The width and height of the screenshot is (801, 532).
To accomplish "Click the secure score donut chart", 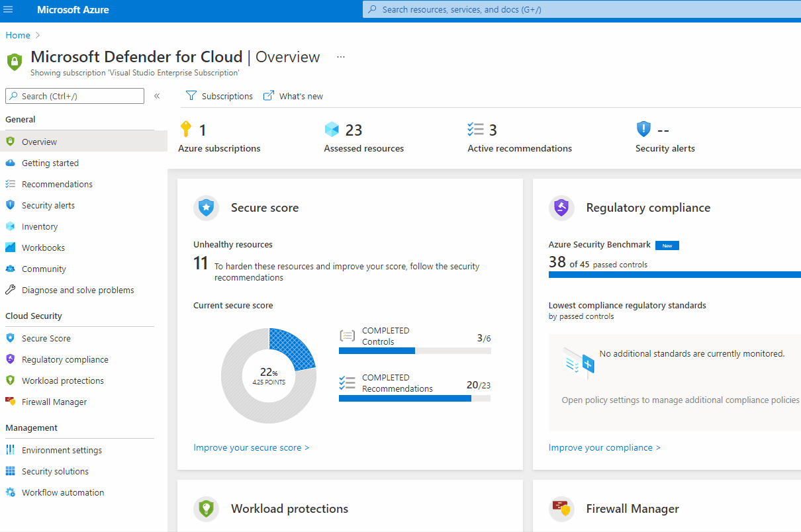I will [269, 376].
